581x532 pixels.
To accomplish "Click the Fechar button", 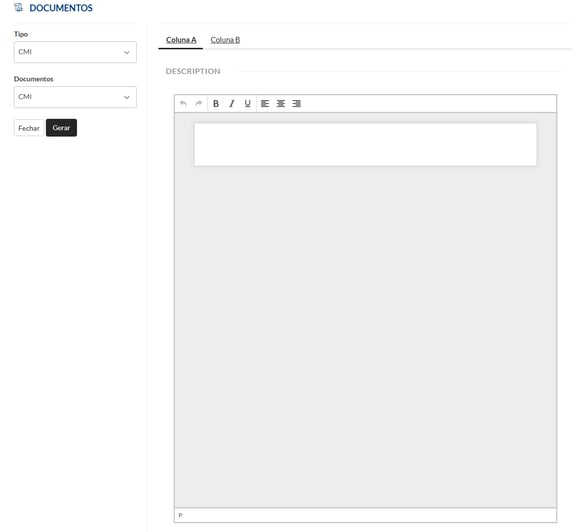I will pyautogui.click(x=29, y=128).
